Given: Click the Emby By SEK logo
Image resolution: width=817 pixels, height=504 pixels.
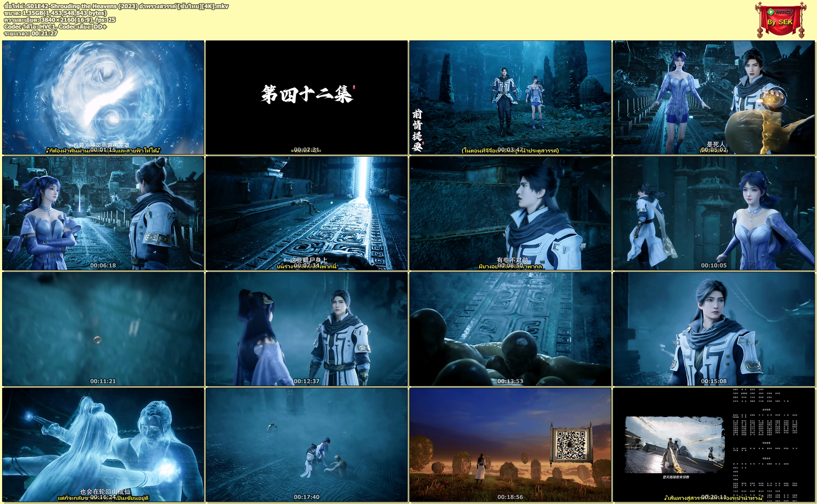Looking at the screenshot, I should (781, 20).
